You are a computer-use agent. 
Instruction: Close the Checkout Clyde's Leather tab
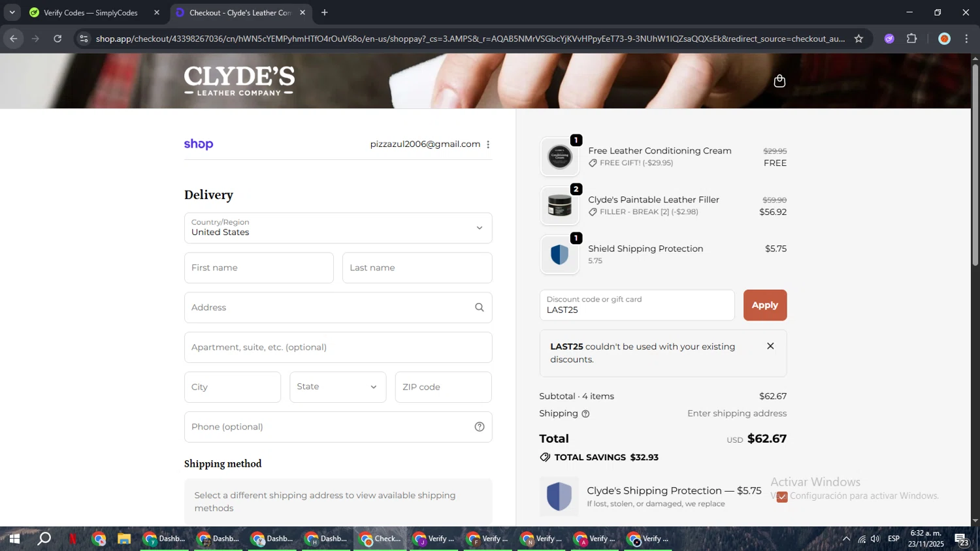(302, 12)
